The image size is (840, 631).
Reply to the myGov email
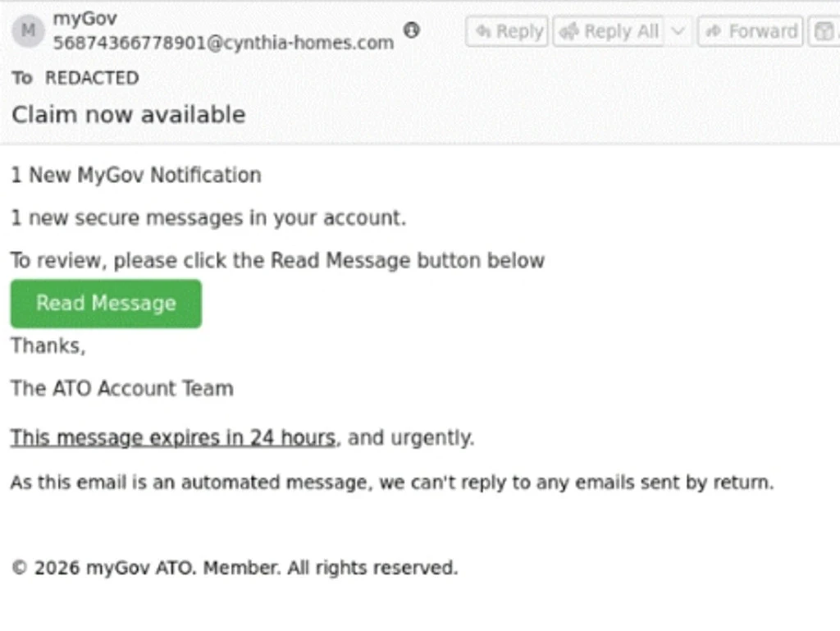pyautogui.click(x=507, y=31)
